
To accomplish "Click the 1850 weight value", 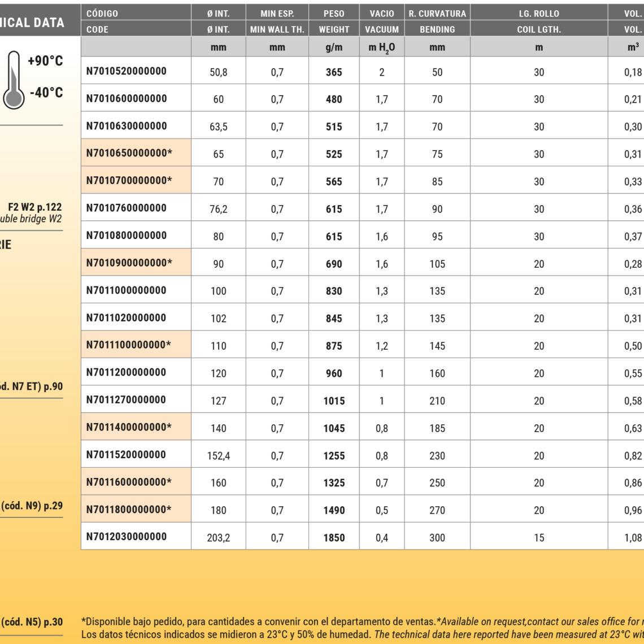I will tap(334, 538).
